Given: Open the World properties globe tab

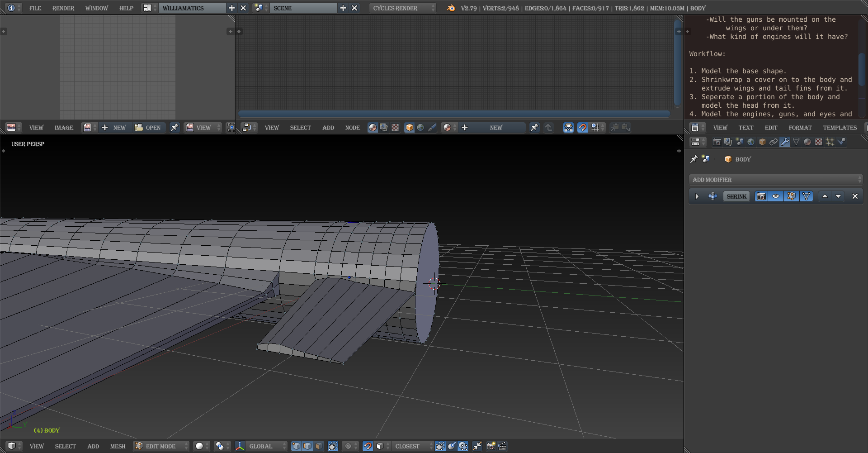Looking at the screenshot, I should point(751,142).
